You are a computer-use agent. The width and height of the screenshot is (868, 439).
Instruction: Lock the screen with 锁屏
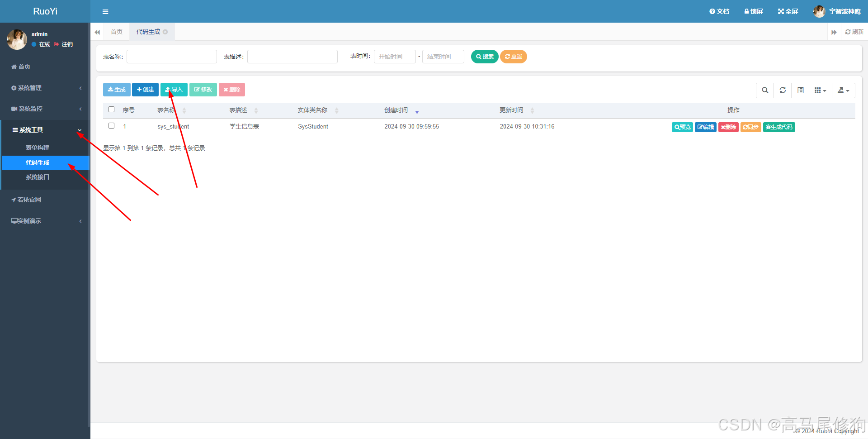(x=754, y=11)
